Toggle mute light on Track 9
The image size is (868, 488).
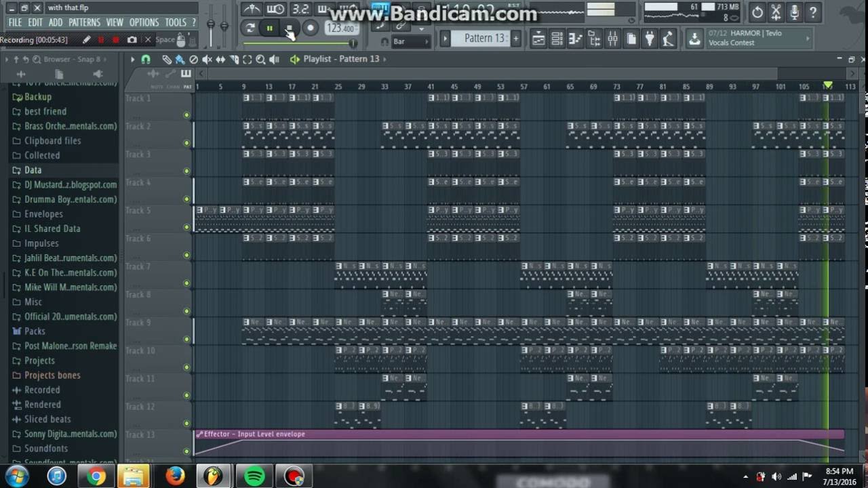(186, 339)
